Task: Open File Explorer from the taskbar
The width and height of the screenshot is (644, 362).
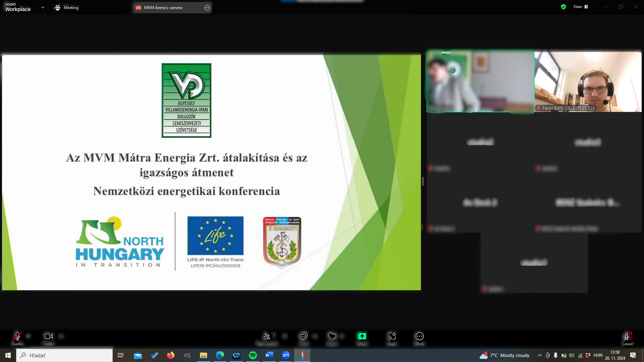Action: 204,355
